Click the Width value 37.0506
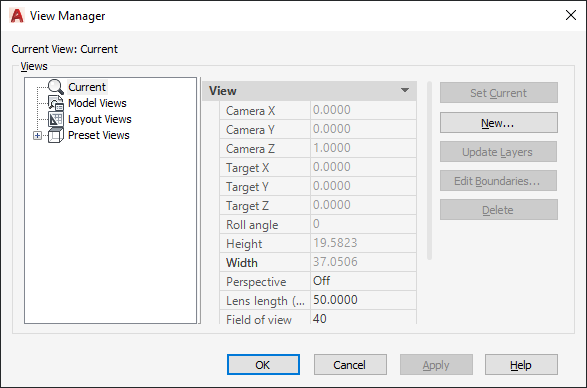The width and height of the screenshot is (587, 388). [335, 261]
